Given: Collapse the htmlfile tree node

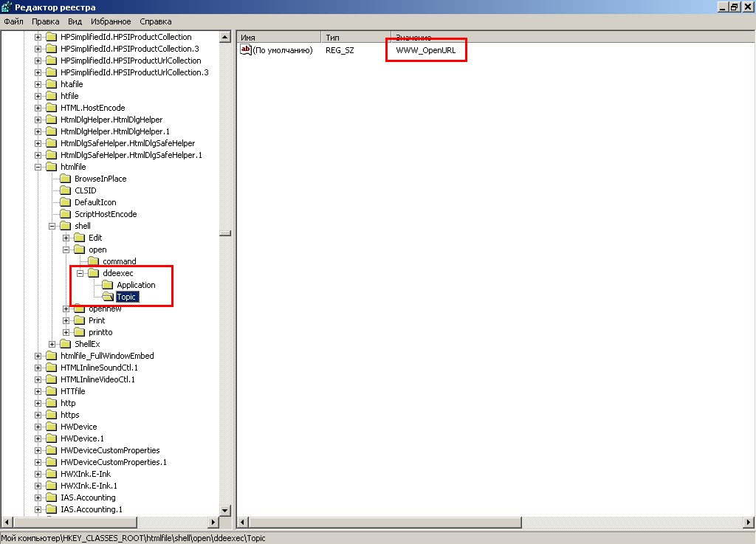Looking at the screenshot, I should click(x=38, y=167).
